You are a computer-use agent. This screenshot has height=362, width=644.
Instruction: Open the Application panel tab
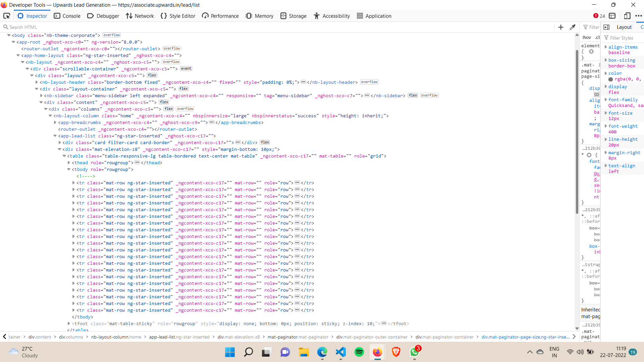point(374,16)
